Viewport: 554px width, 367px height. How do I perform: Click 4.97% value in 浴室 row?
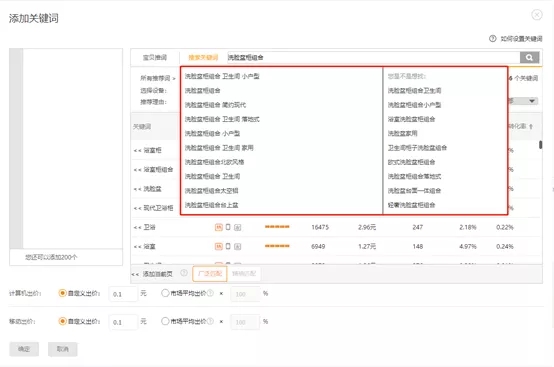pos(468,247)
